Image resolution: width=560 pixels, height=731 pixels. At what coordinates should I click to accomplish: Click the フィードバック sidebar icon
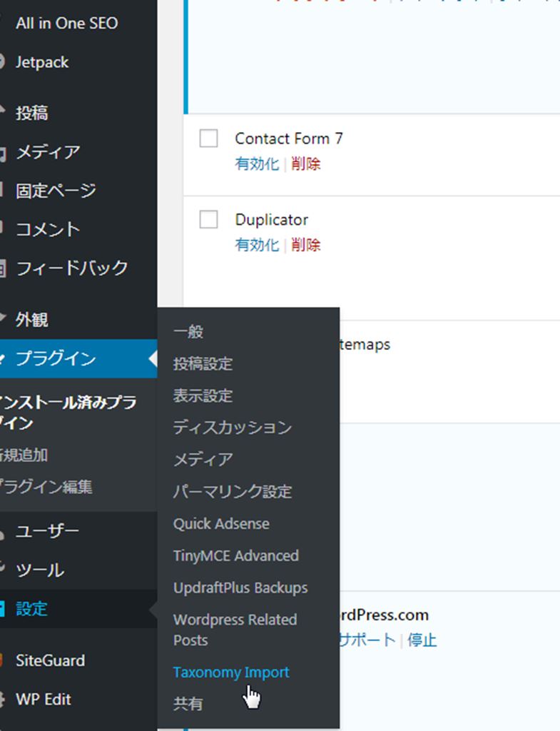coord(2,268)
